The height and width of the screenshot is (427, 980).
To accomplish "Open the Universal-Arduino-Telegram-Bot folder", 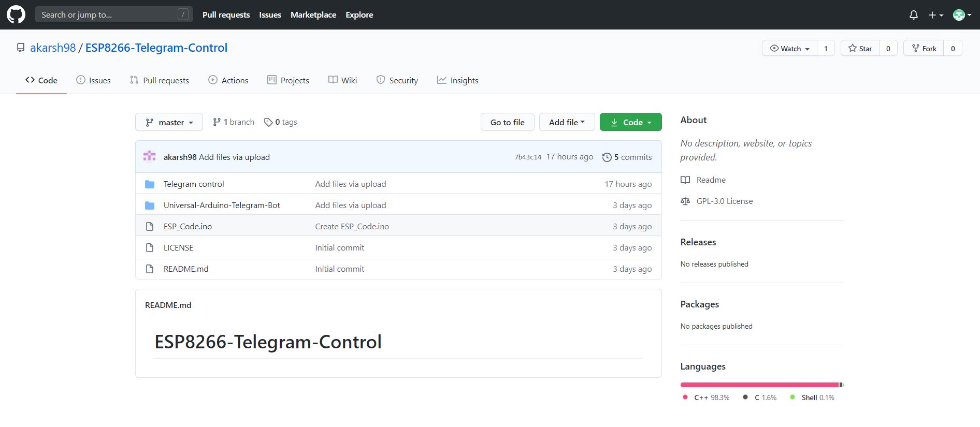I will 222,205.
